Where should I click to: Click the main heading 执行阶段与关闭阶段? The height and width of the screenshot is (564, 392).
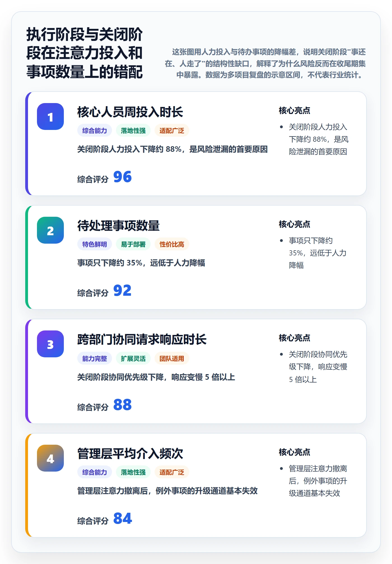point(85,53)
